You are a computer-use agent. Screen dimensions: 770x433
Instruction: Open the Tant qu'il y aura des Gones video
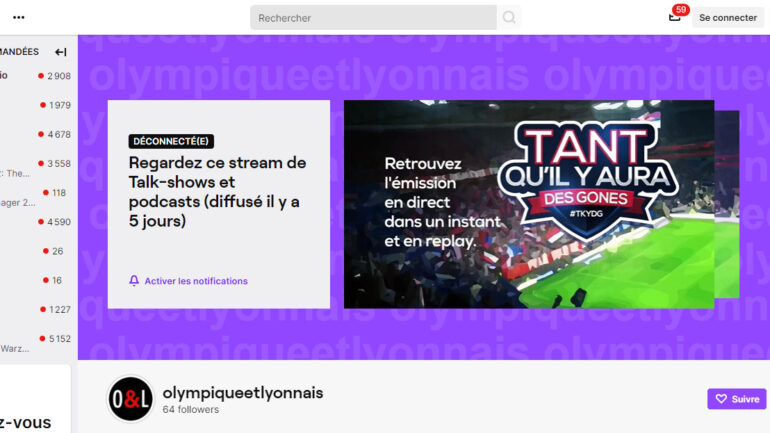(x=529, y=204)
